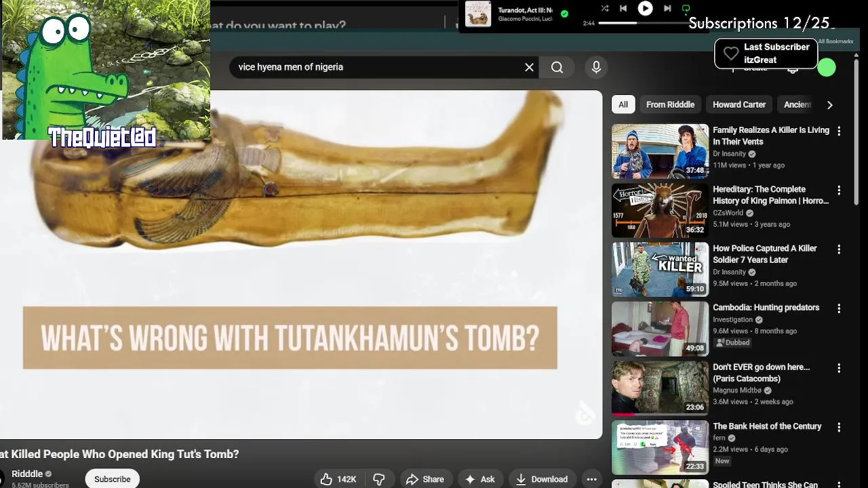Skip to next track in Spotify player

point(667,8)
